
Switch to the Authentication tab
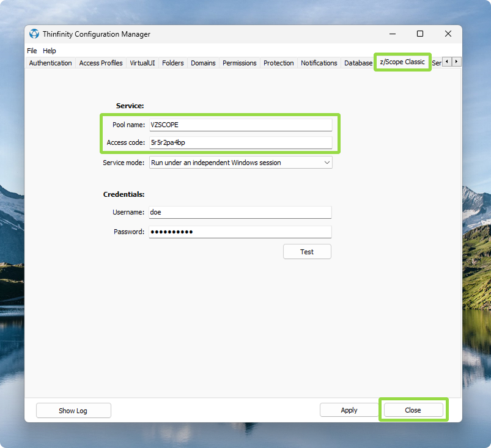click(50, 63)
